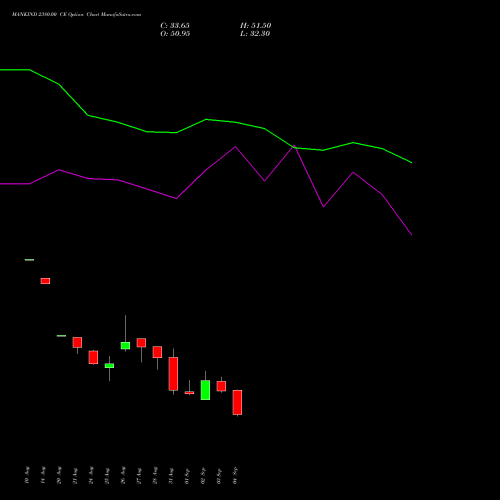Click the high value H: 51.50
500x500 pixels.
pyautogui.click(x=255, y=26)
